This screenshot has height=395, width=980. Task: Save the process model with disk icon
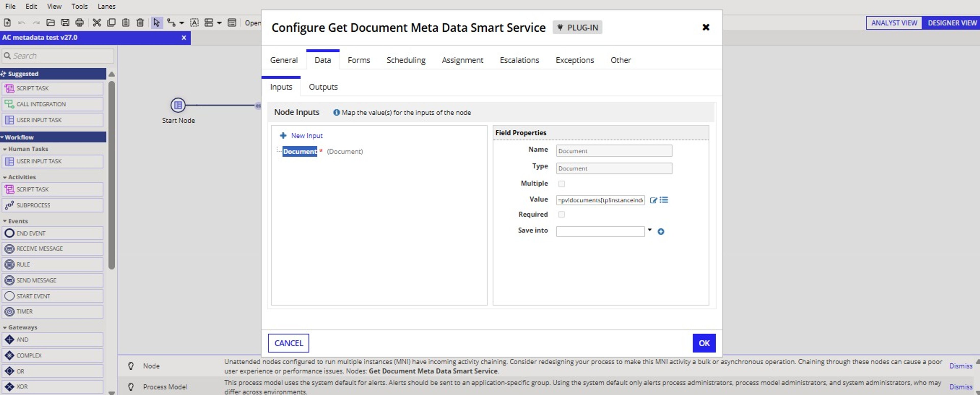65,23
